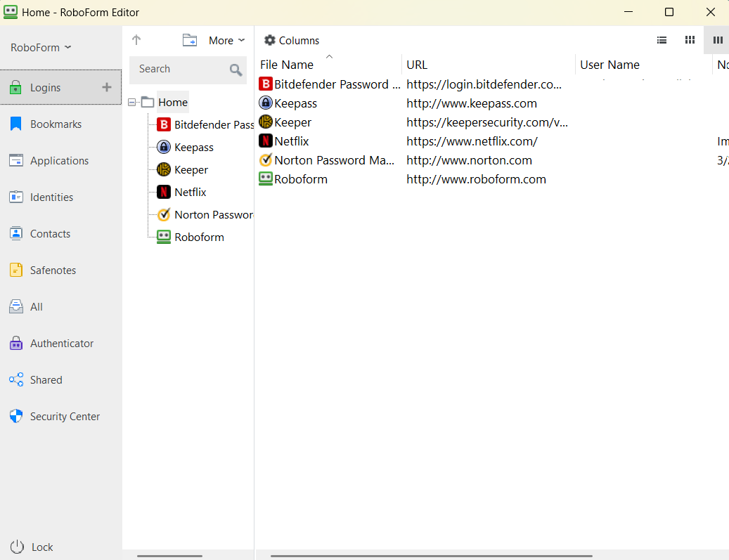Open Contacts section
This screenshot has width=729, height=560.
61,234
